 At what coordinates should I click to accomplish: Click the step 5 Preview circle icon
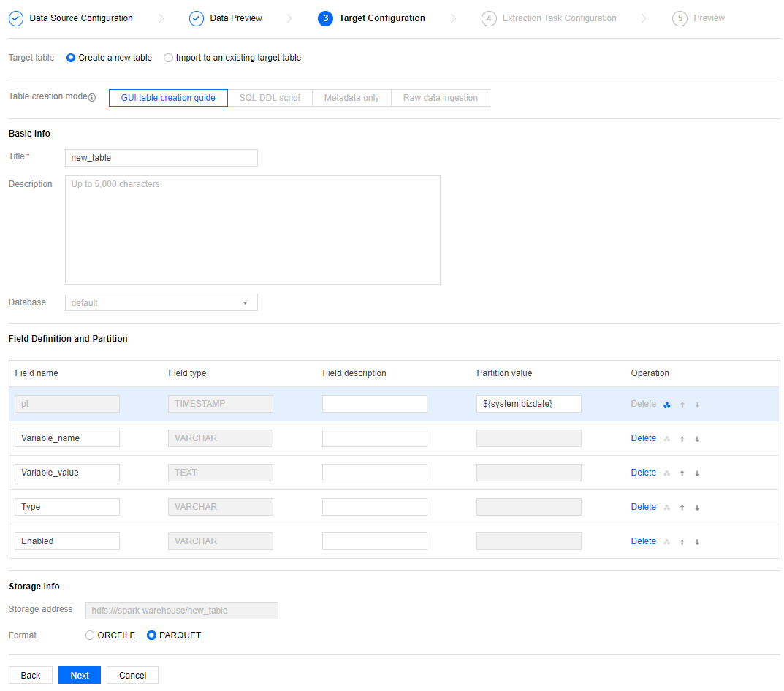click(x=680, y=18)
